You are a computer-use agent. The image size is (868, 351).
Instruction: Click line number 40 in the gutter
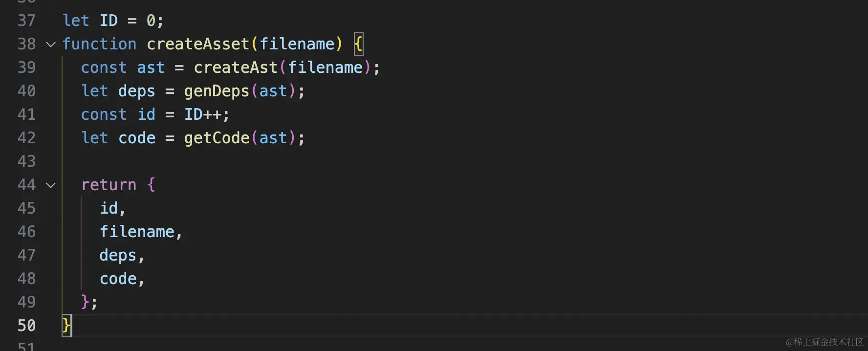[27, 91]
